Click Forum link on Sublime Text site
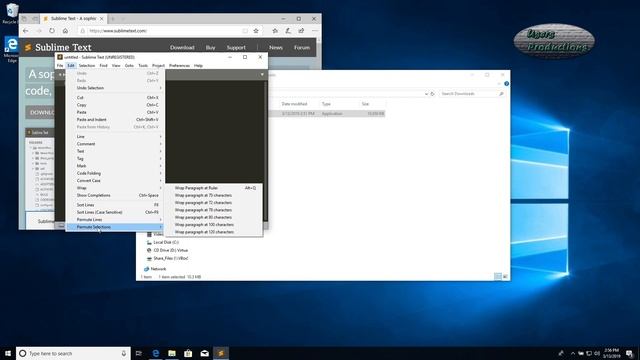640x360 pixels. (x=302, y=48)
